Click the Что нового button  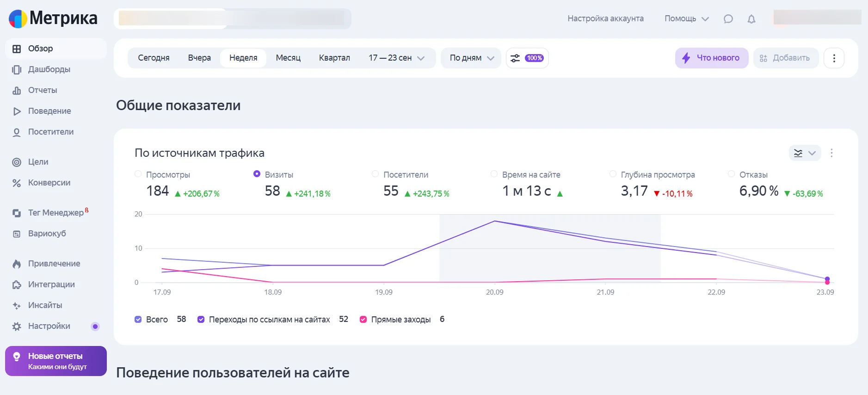(711, 58)
